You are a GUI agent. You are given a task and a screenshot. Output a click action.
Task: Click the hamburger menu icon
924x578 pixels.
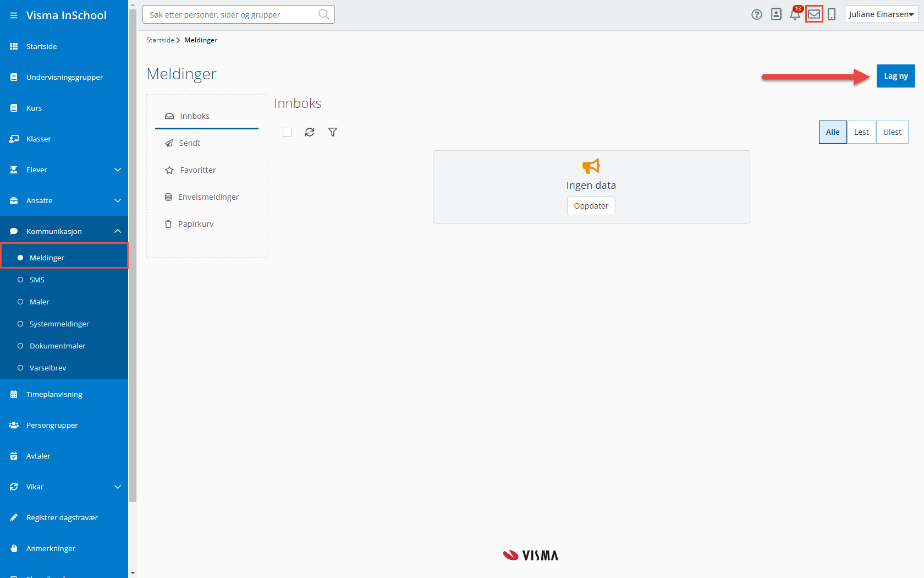[x=14, y=15]
